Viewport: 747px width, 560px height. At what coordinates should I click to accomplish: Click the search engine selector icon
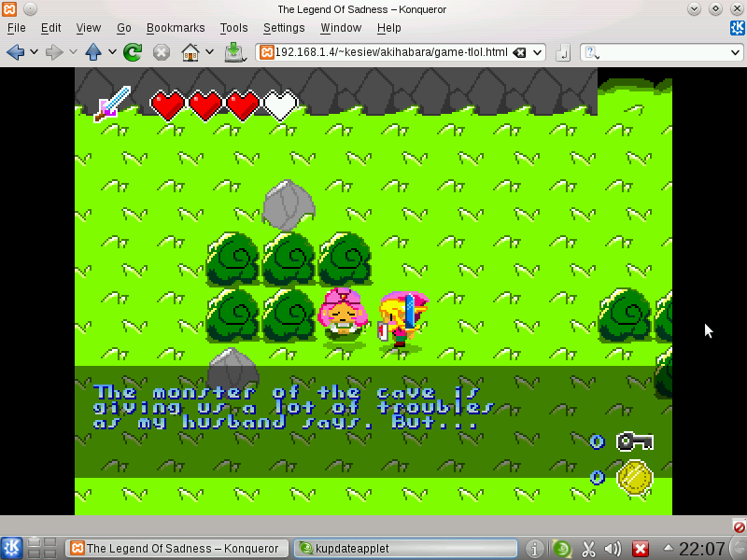pos(591,52)
